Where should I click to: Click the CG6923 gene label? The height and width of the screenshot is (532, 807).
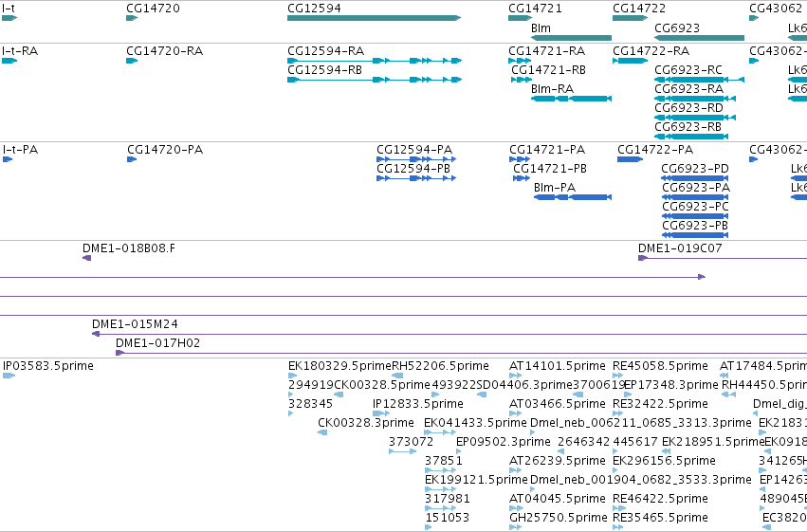point(677,28)
